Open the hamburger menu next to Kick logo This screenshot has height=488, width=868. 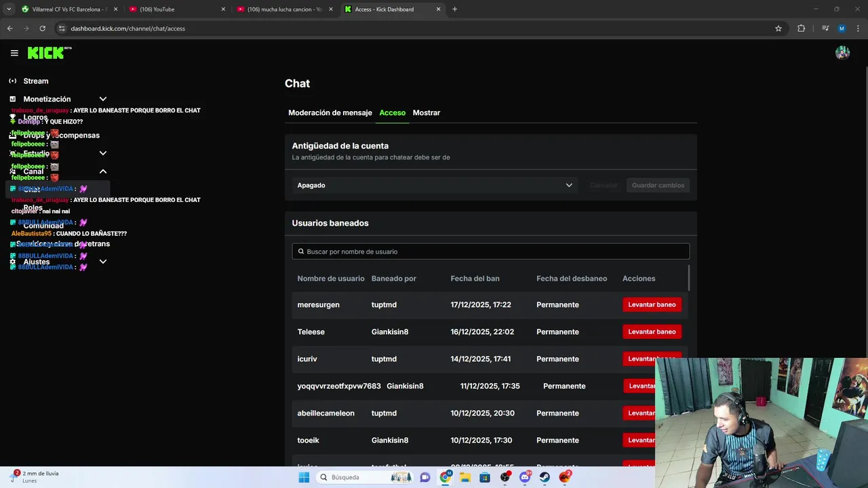click(x=14, y=53)
